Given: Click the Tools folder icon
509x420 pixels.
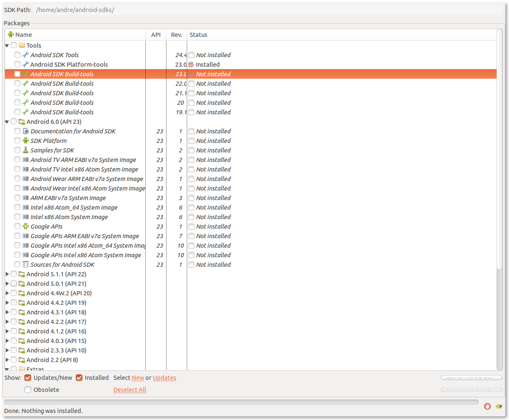Looking at the screenshot, I should coord(22,45).
